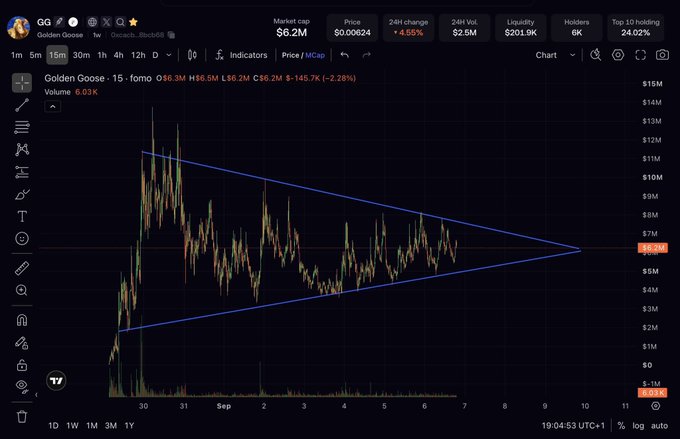Image resolution: width=680 pixels, height=439 pixels.
Task: Select the trend line drawing tool
Action: pyautogui.click(x=22, y=105)
